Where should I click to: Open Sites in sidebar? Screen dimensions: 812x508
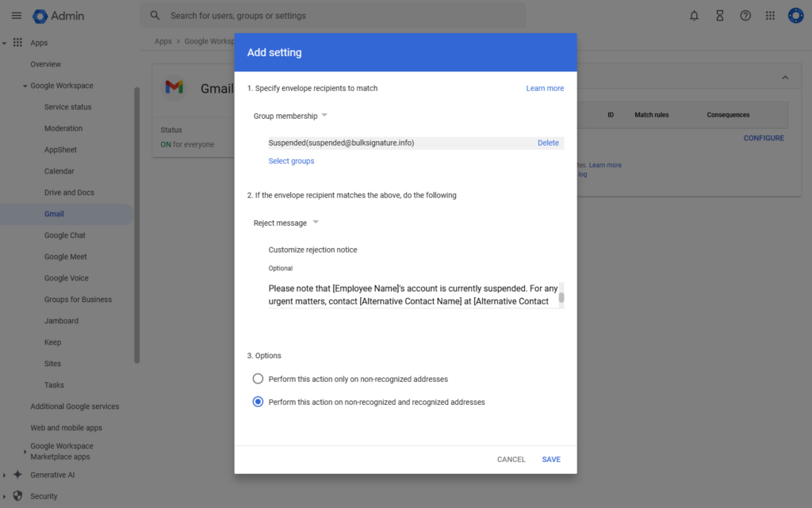click(x=52, y=364)
